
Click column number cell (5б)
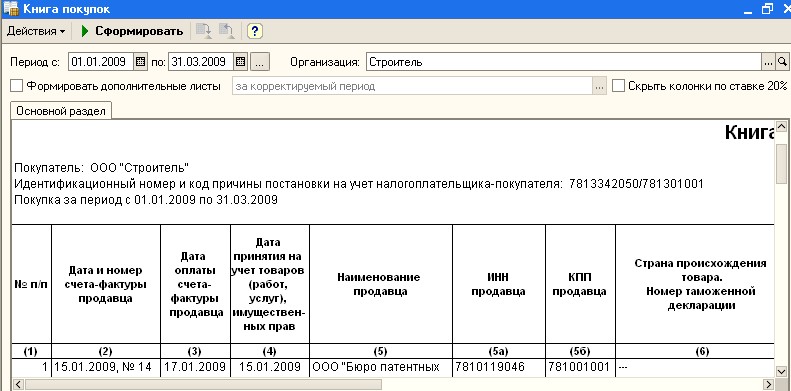coord(581,351)
